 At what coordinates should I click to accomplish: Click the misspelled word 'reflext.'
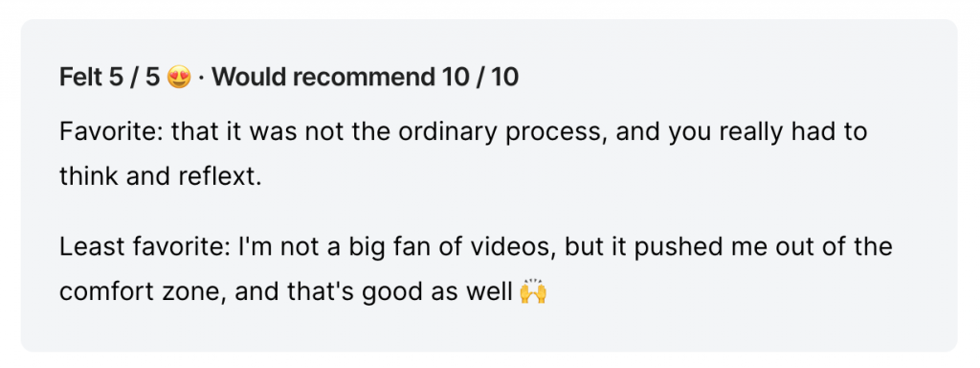(x=219, y=177)
